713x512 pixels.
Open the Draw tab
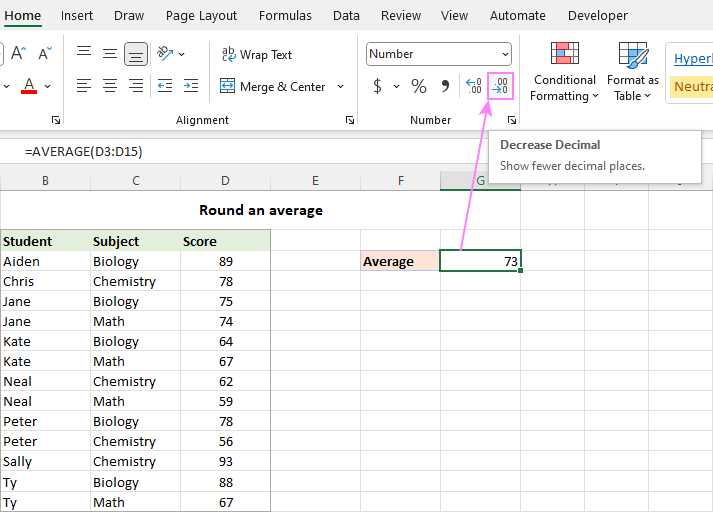pos(129,15)
